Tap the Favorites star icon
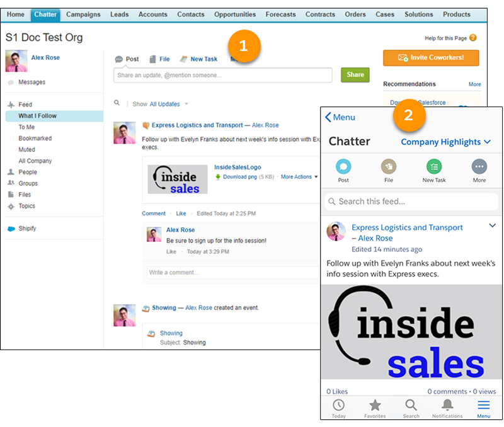This screenshot has height=427, width=504. (375, 405)
